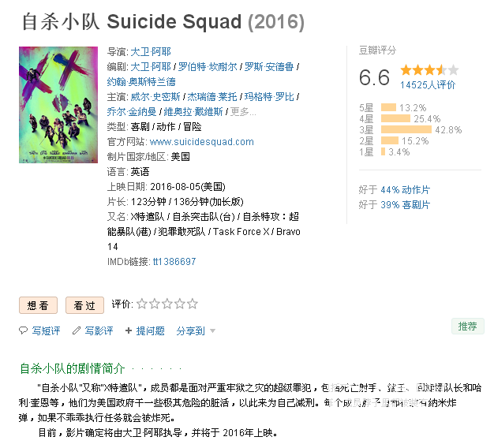
Task: Click the 推荐 button
Action: 467,327
